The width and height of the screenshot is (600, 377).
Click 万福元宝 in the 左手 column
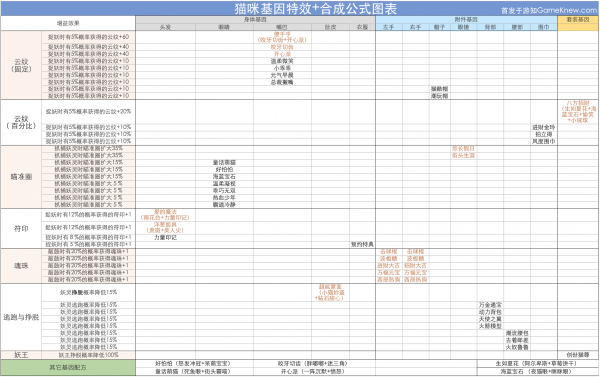[x=389, y=273]
